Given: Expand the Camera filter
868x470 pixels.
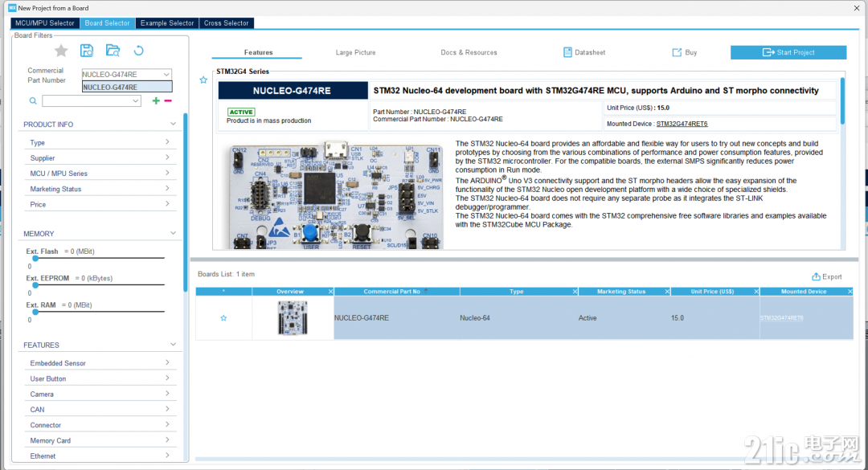Looking at the screenshot, I should coord(167,394).
